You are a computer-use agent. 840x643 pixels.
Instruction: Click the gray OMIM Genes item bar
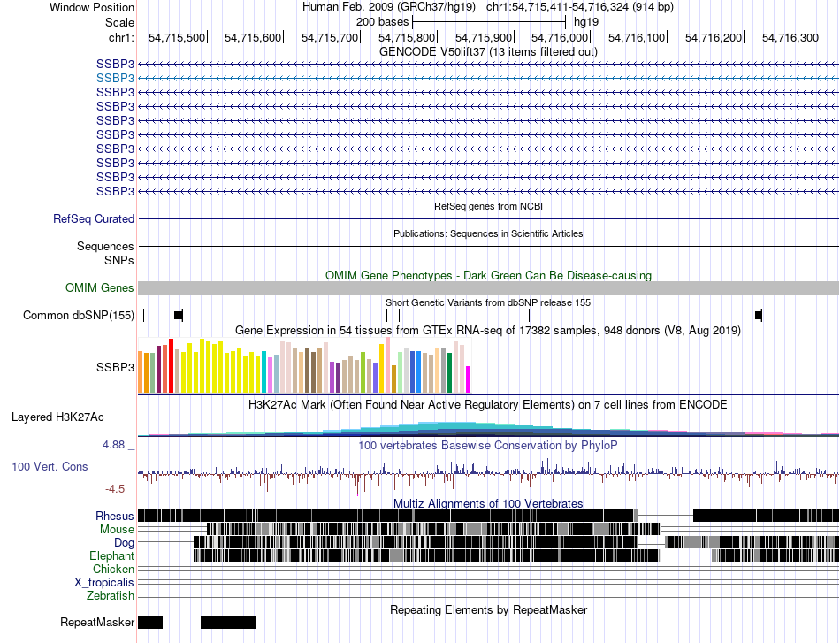click(488, 288)
